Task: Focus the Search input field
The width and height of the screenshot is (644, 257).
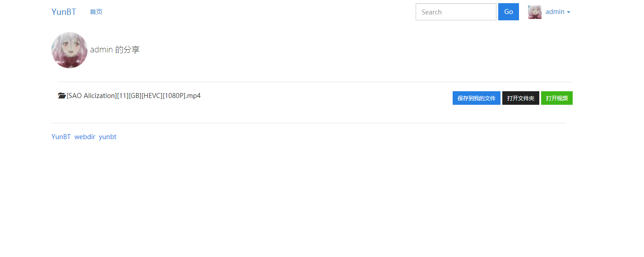Action: click(456, 12)
